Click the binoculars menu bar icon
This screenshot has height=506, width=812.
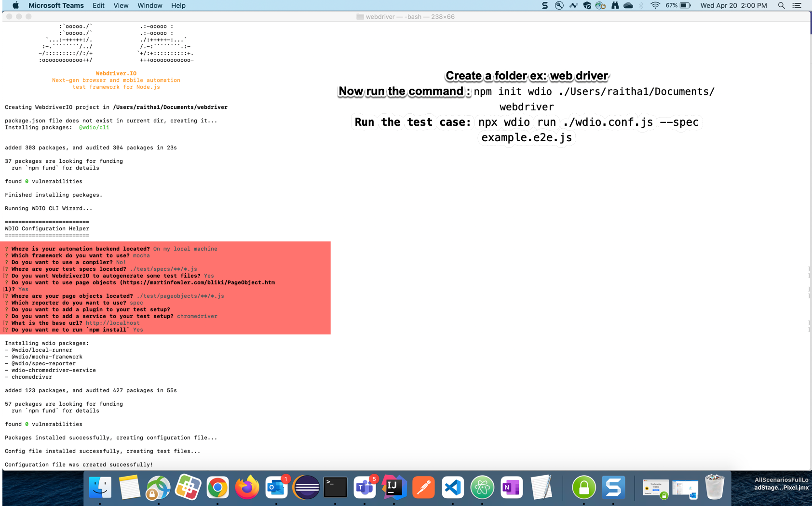coord(615,5)
